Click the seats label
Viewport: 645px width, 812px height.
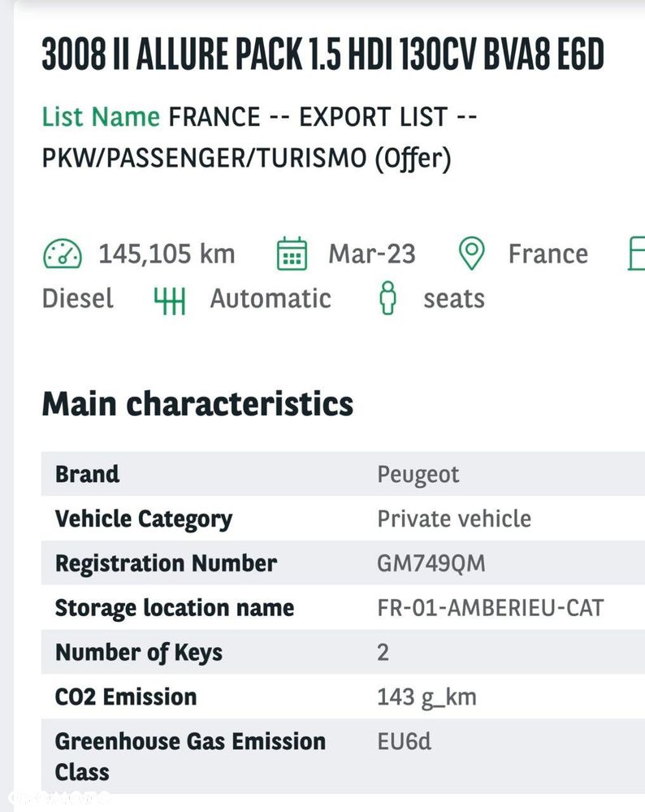tap(454, 299)
